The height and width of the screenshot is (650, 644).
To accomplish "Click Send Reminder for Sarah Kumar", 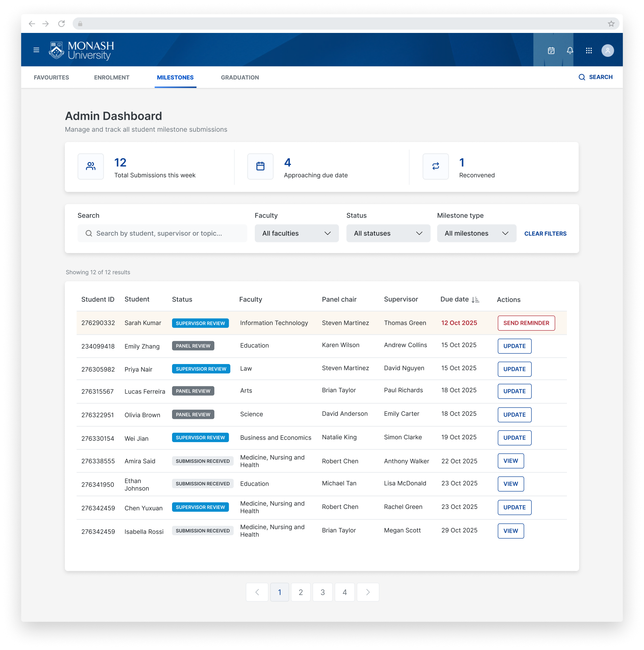I will [526, 323].
